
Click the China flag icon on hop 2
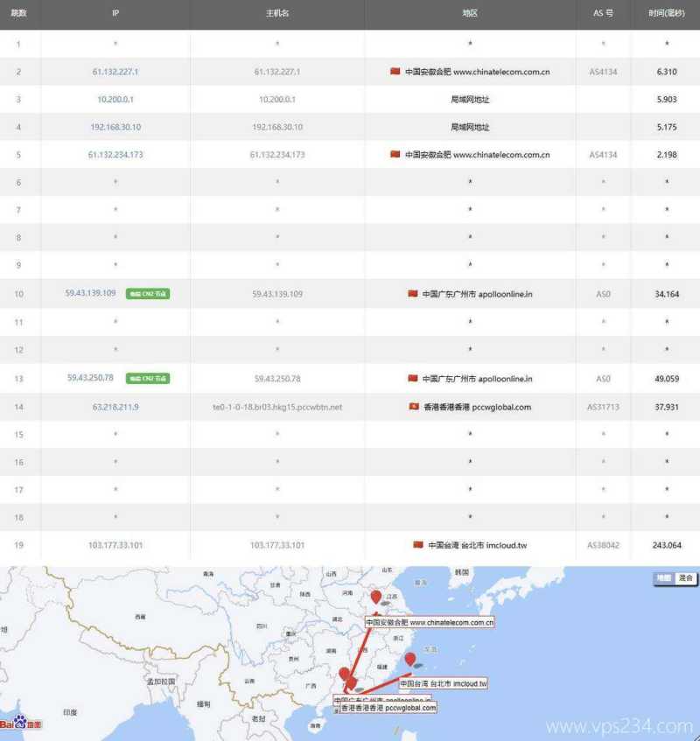[395, 72]
